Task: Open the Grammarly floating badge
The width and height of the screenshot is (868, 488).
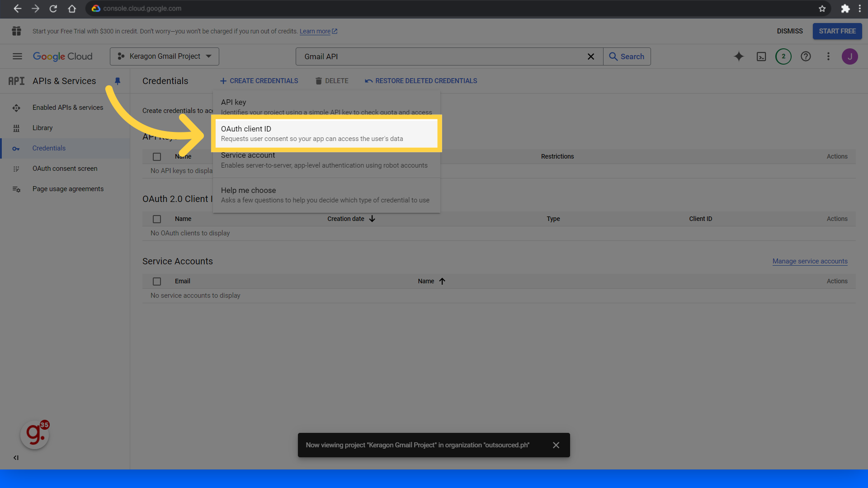Action: pos(35,435)
